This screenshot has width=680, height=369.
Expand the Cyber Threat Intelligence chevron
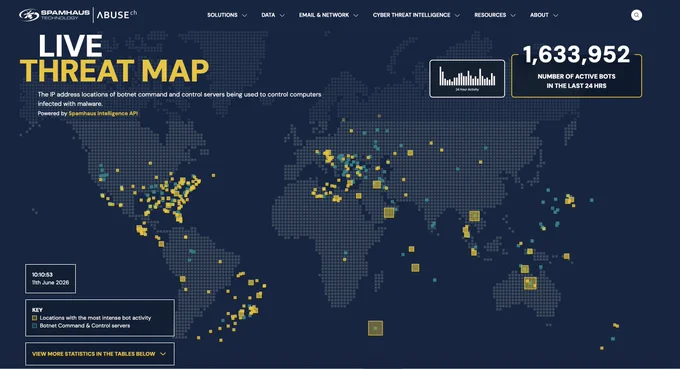pos(457,16)
